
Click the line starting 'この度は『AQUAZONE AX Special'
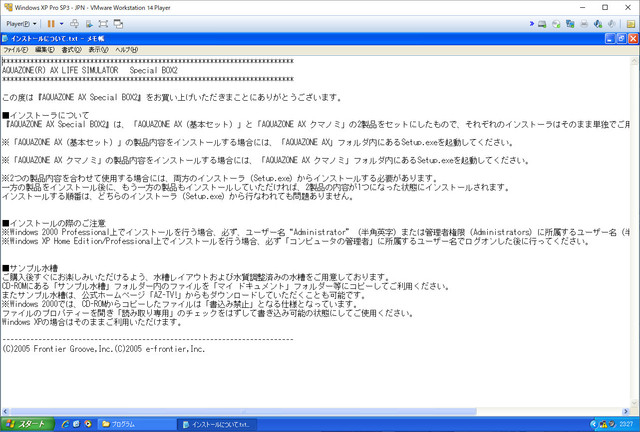[x=172, y=97]
